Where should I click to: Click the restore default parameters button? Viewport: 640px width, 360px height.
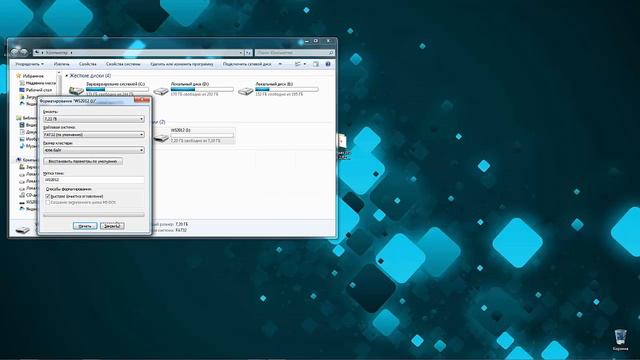point(83,161)
